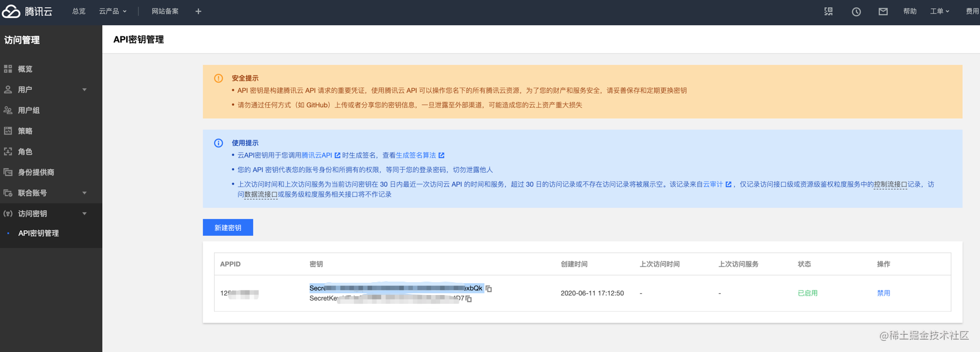980x352 pixels.
Task: Click creation time 2020-06-11 17:12:50
Action: coord(592,293)
